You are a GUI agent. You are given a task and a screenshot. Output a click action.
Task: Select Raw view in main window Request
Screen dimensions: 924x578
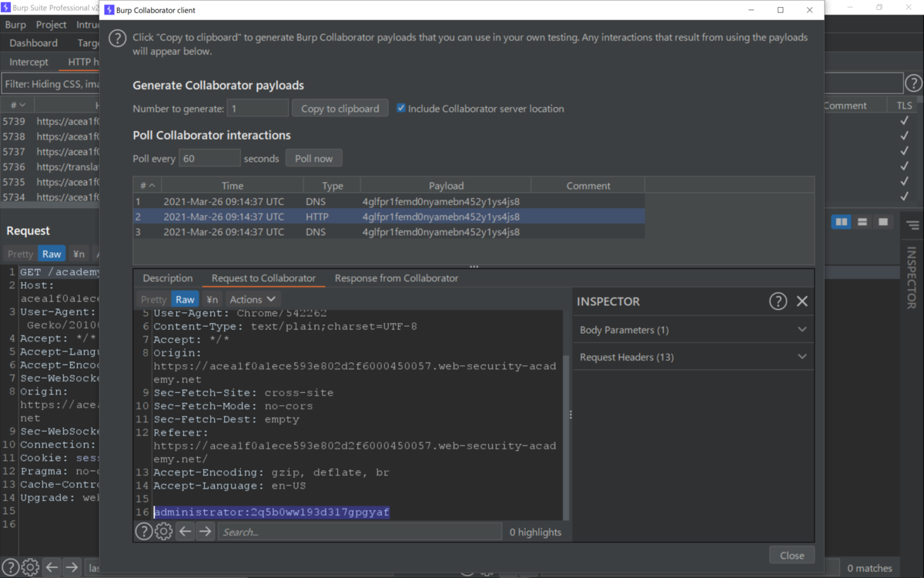click(52, 254)
